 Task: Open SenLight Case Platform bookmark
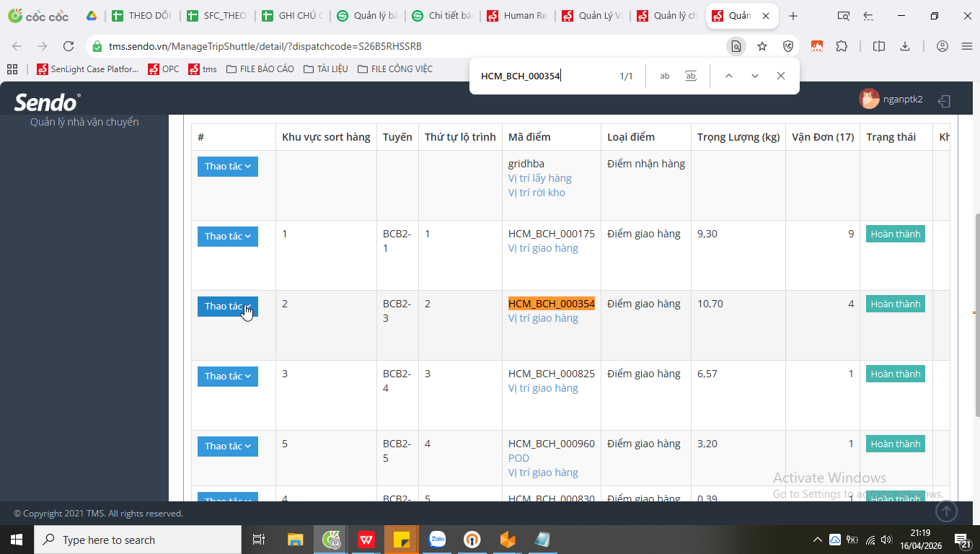point(87,69)
